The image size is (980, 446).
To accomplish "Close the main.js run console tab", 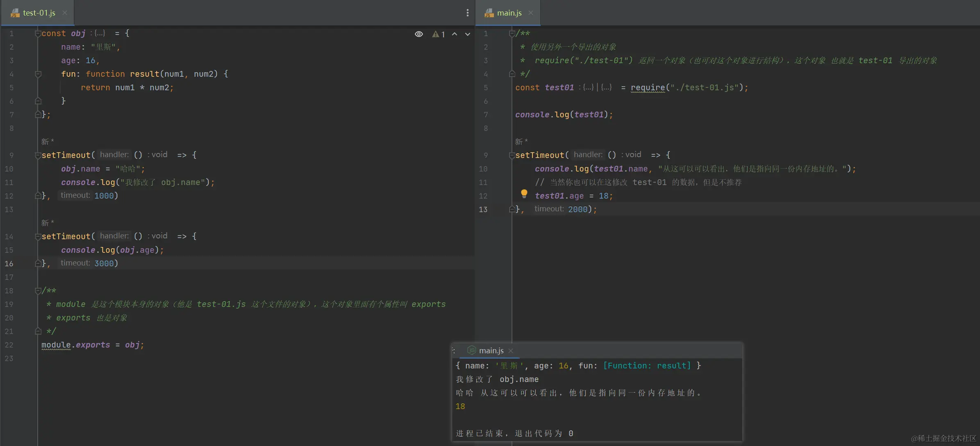I will (x=511, y=351).
